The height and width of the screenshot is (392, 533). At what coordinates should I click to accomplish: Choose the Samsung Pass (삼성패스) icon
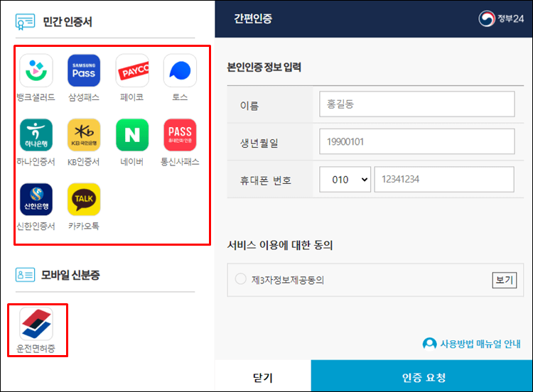tap(84, 70)
